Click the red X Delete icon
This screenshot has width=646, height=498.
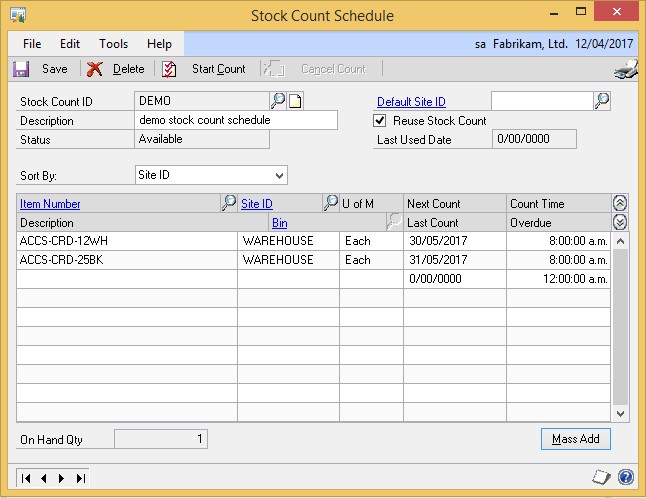click(95, 69)
